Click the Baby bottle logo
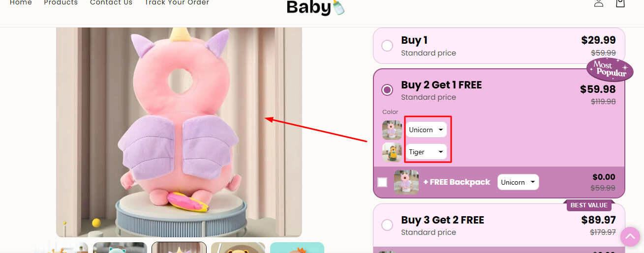644x253 pixels. point(316,7)
